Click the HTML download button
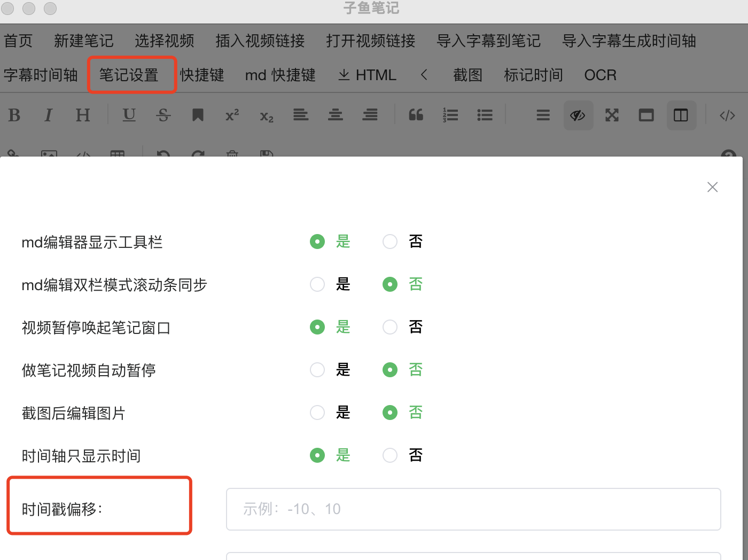 click(x=368, y=75)
